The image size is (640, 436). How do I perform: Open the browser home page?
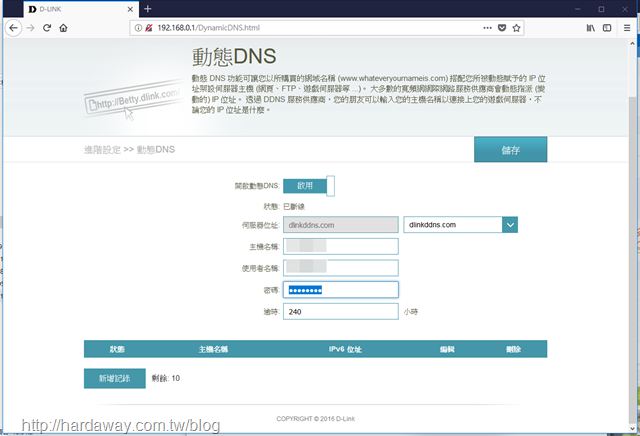point(63,28)
